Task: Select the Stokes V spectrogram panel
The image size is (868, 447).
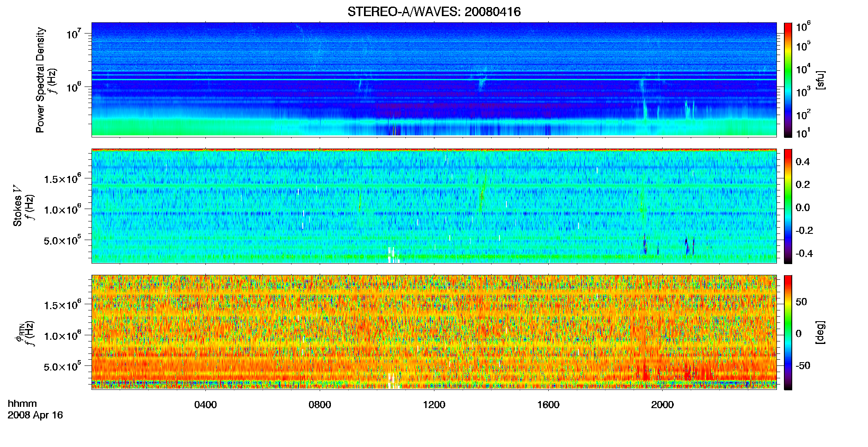Action: point(434,206)
